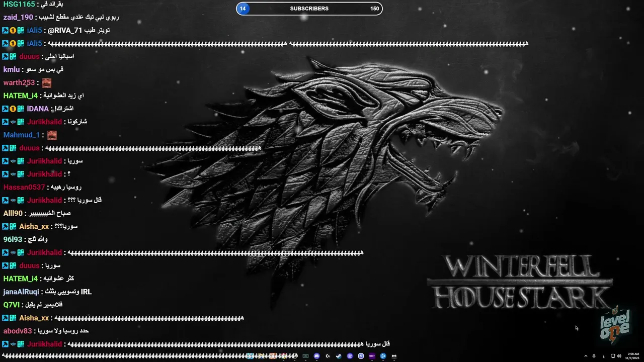Click the purple NEXT taskbar icon
Viewport: 644px width, 362px height.
(372, 356)
